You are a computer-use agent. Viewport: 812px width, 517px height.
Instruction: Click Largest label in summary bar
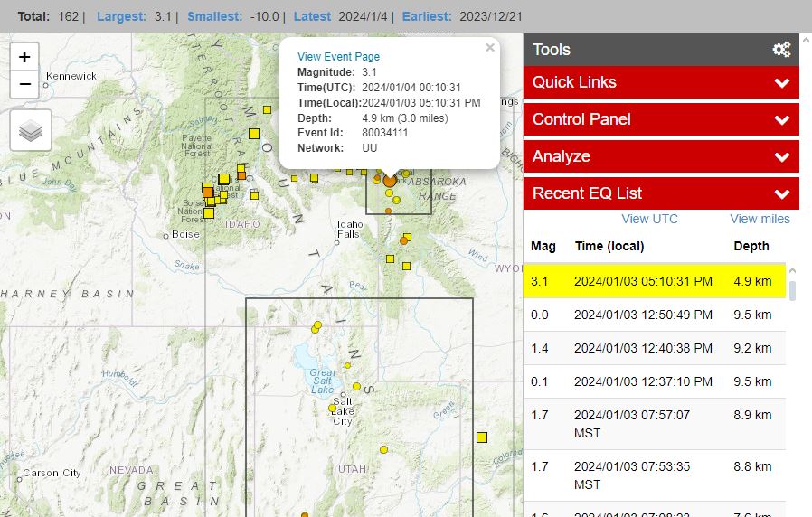(x=121, y=16)
